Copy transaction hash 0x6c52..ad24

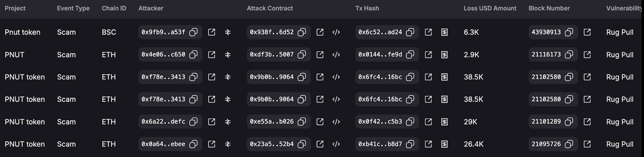pyautogui.click(x=410, y=32)
